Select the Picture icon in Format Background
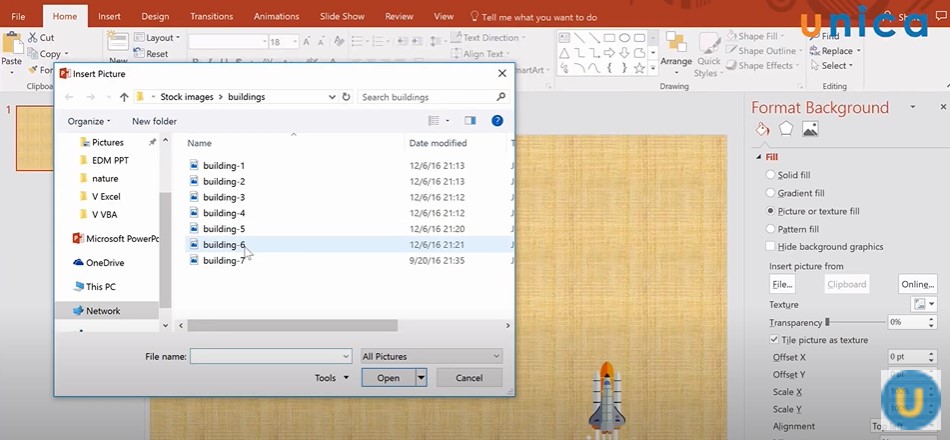 (x=810, y=129)
